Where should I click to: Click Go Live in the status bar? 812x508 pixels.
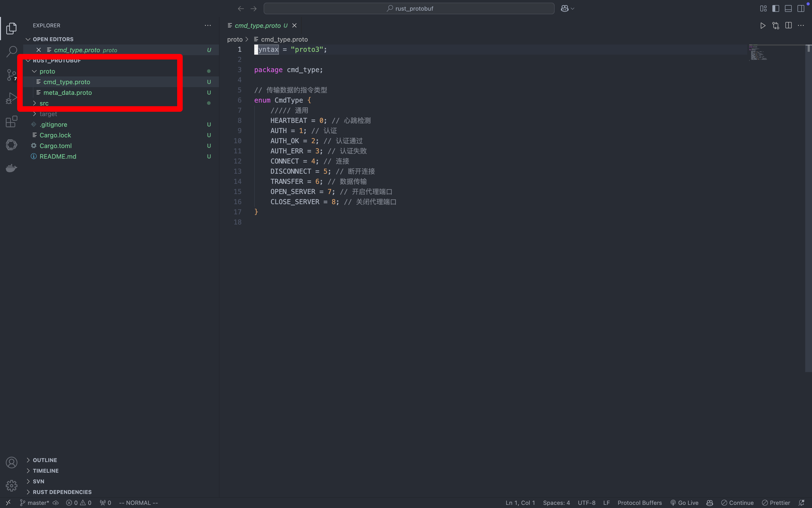click(684, 503)
